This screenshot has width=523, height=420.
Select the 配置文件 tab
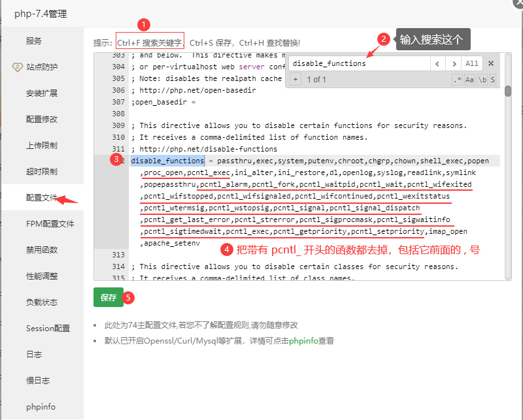[42, 197]
